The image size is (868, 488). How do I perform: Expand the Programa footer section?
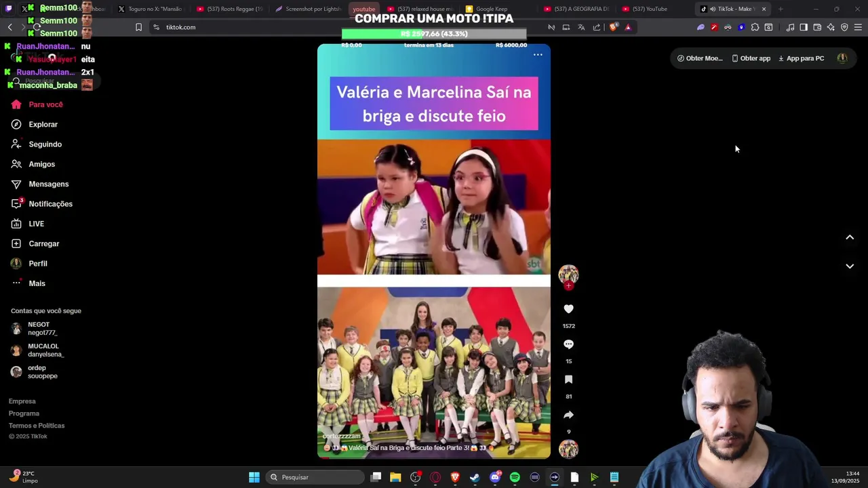pyautogui.click(x=24, y=413)
